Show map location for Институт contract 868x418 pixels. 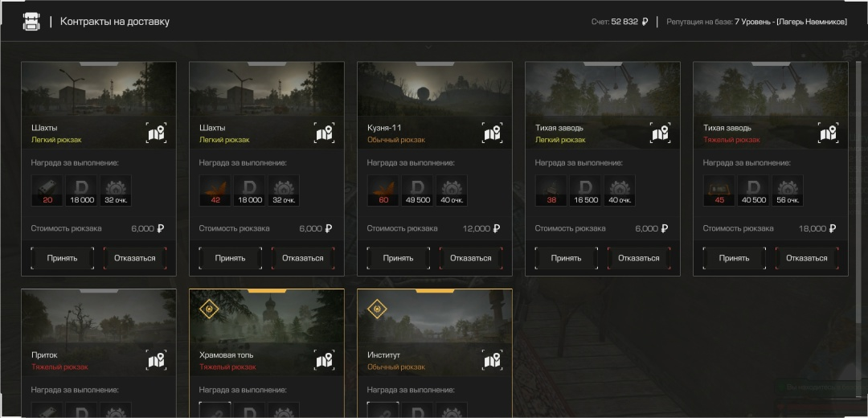pyautogui.click(x=493, y=360)
